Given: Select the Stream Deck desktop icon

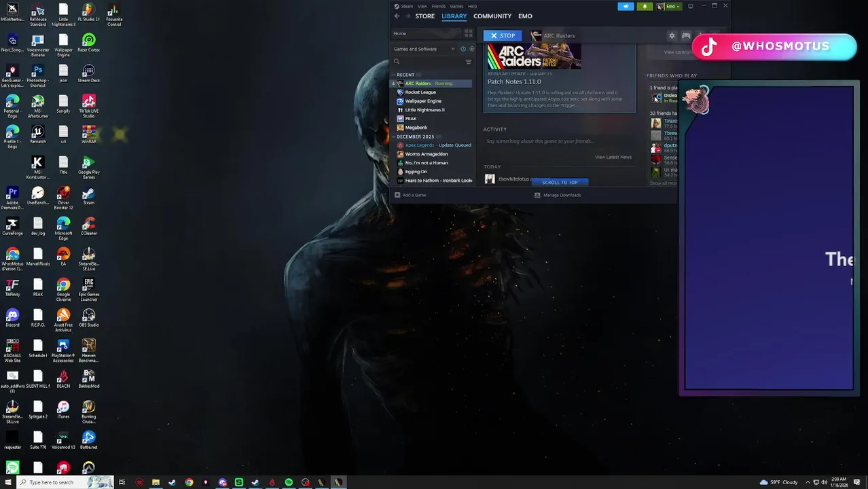Looking at the screenshot, I should tap(88, 74).
